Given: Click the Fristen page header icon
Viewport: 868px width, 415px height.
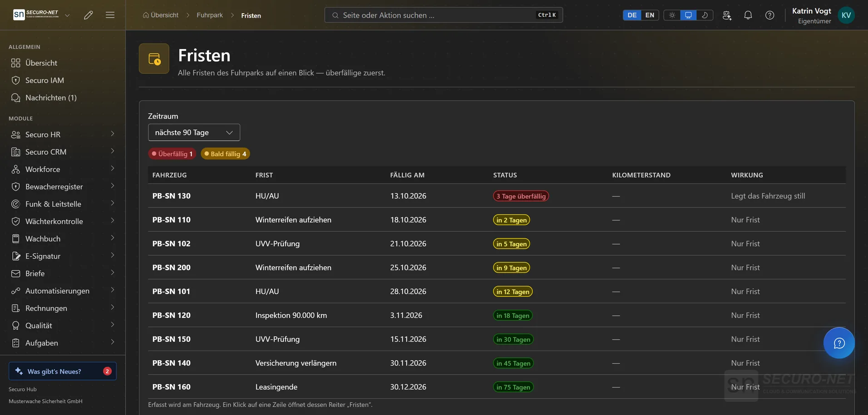Looking at the screenshot, I should (x=154, y=59).
